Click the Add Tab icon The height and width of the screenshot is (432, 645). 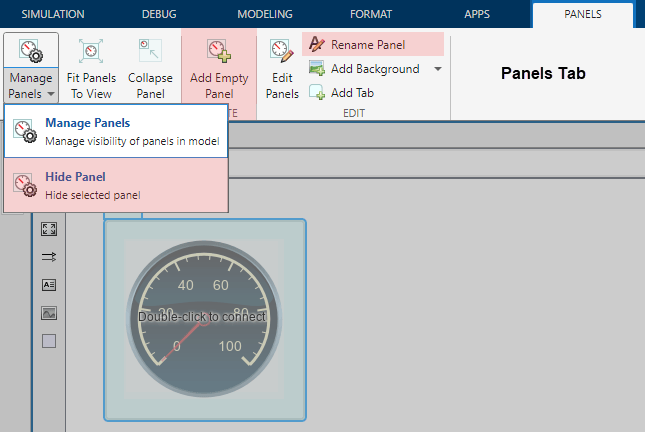[x=317, y=92]
